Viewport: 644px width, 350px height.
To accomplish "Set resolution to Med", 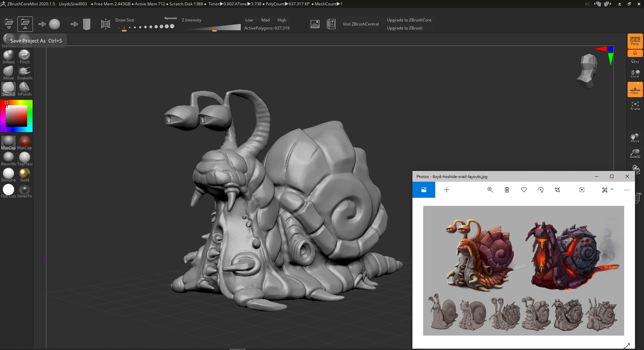I will pyautogui.click(x=265, y=20).
